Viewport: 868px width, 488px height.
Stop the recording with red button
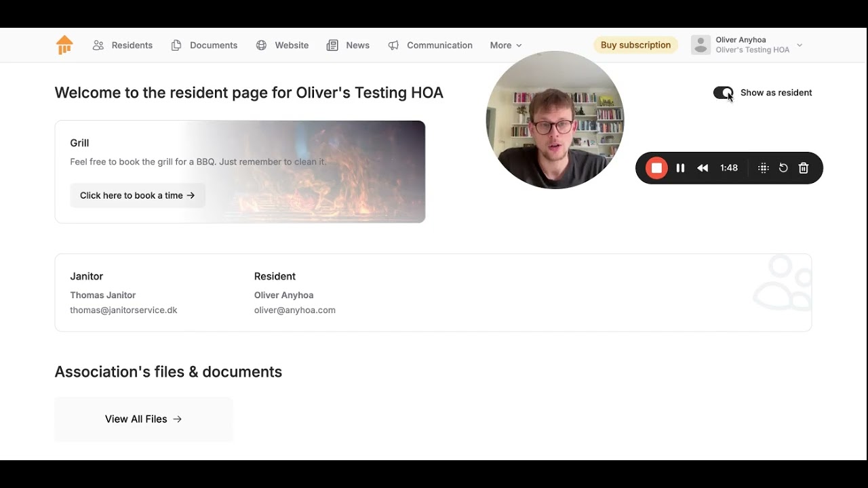pyautogui.click(x=656, y=168)
